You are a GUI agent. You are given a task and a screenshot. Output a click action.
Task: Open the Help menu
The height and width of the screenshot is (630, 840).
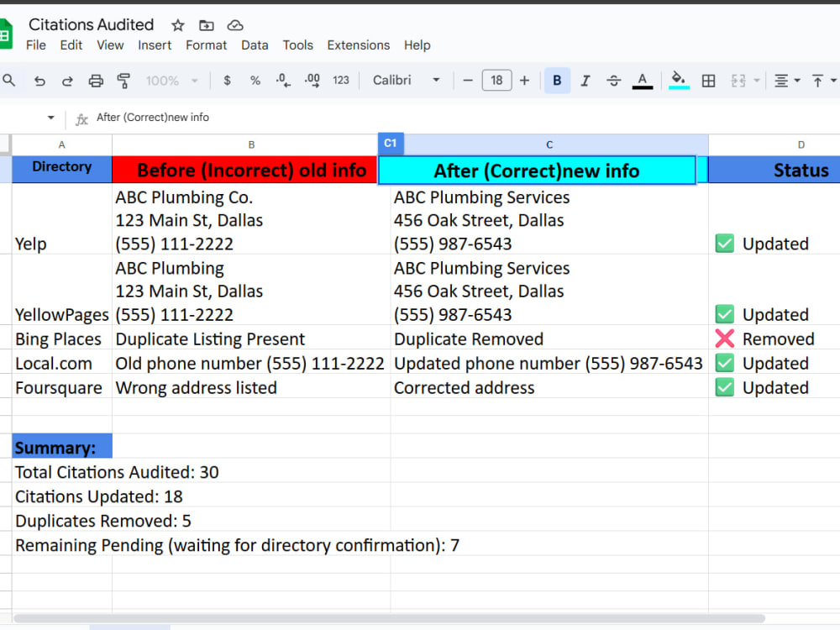click(x=417, y=45)
